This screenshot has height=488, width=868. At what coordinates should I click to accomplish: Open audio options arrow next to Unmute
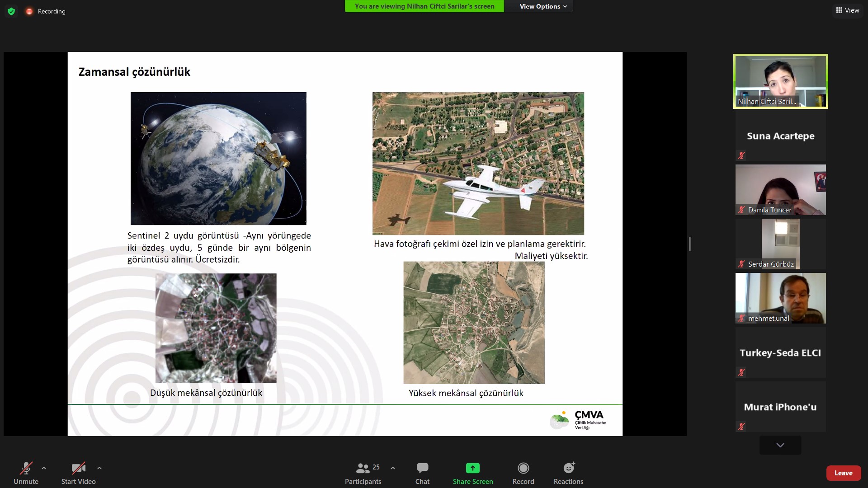click(44, 468)
